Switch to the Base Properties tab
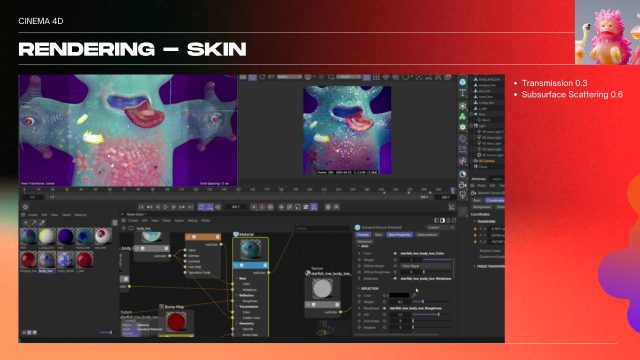Viewport: 640px width, 360px height. point(400,235)
